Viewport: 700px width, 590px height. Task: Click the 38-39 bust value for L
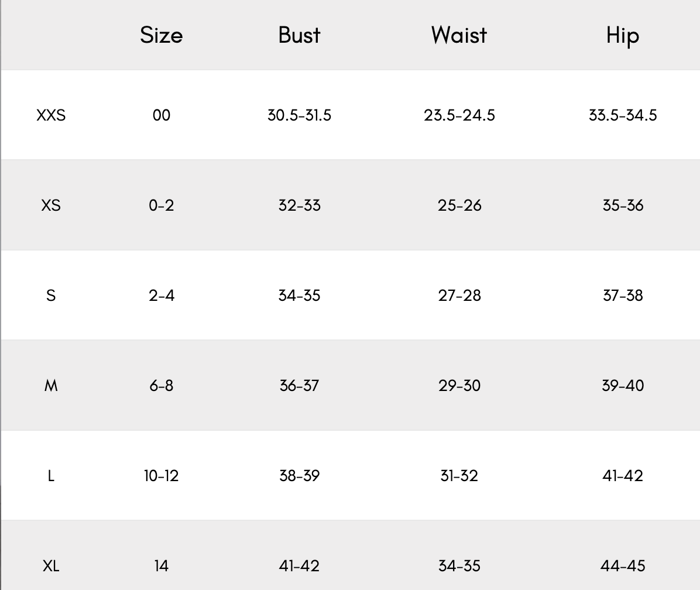coord(299,476)
